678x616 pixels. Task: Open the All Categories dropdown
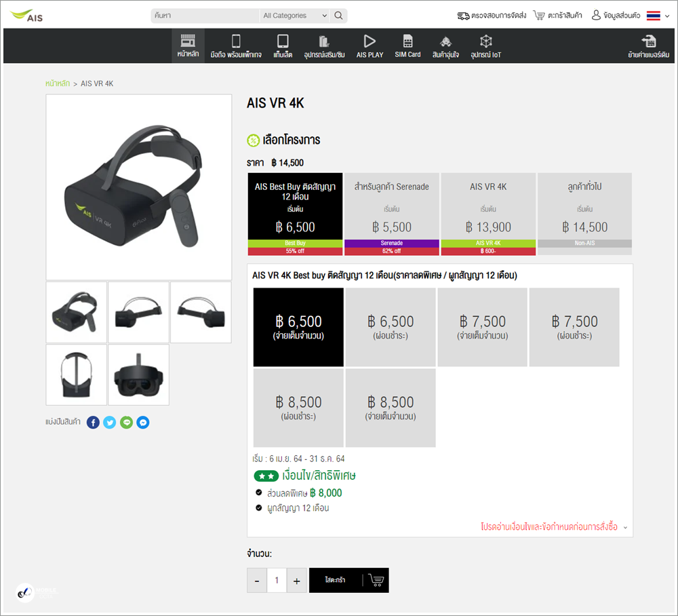(x=294, y=16)
